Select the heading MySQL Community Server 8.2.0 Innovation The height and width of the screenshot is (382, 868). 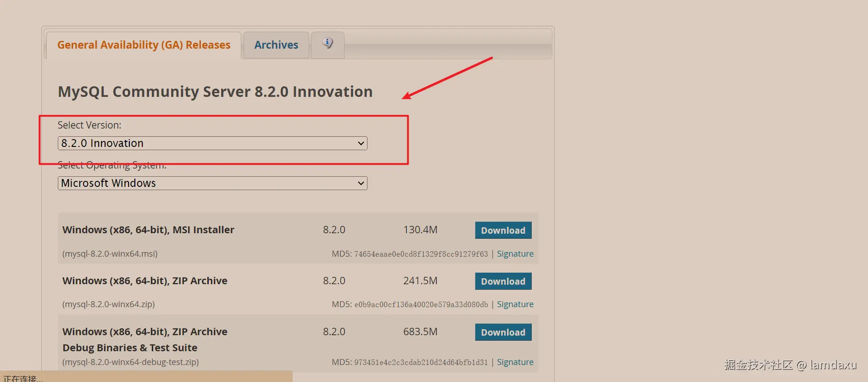(x=215, y=92)
